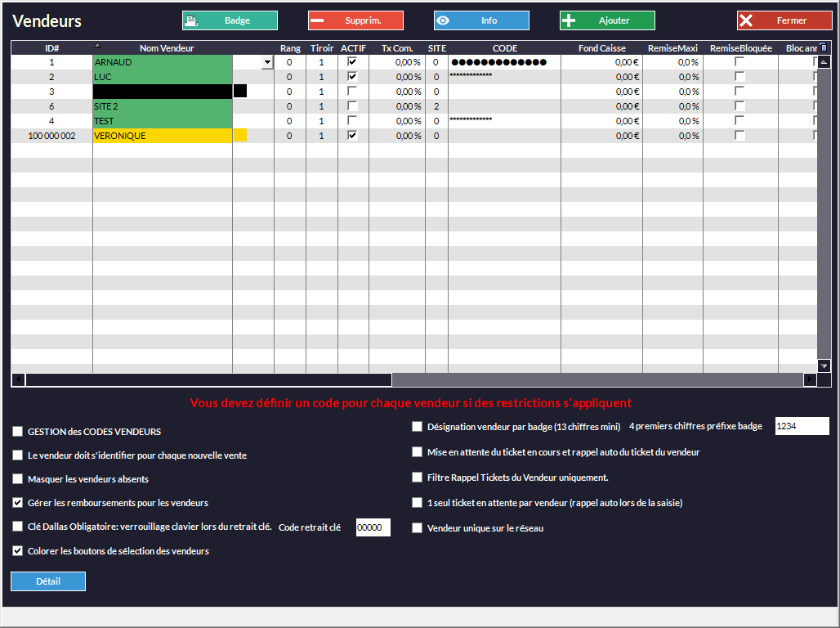Click the horizontal scrollbar's left arrow
The image size is (840, 628).
coord(18,379)
